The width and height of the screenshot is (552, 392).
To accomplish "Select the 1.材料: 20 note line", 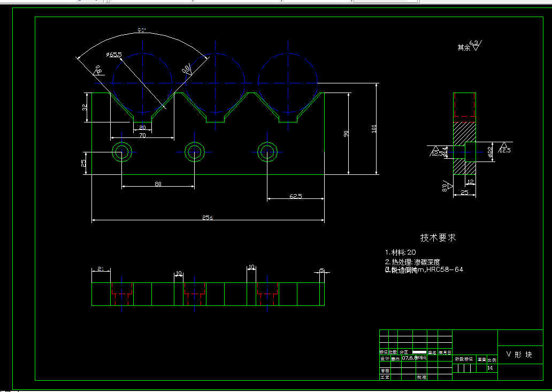I will click(401, 252).
